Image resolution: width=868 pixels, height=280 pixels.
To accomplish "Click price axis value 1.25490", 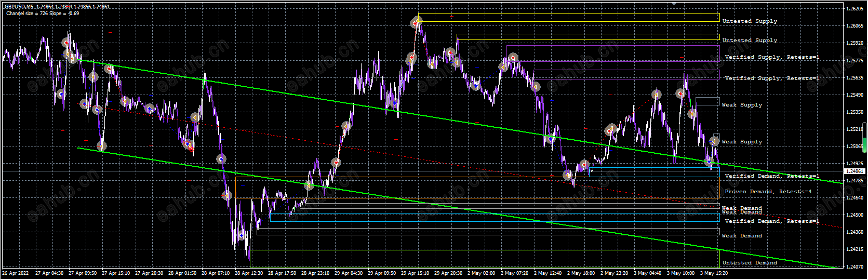I will tap(855, 95).
